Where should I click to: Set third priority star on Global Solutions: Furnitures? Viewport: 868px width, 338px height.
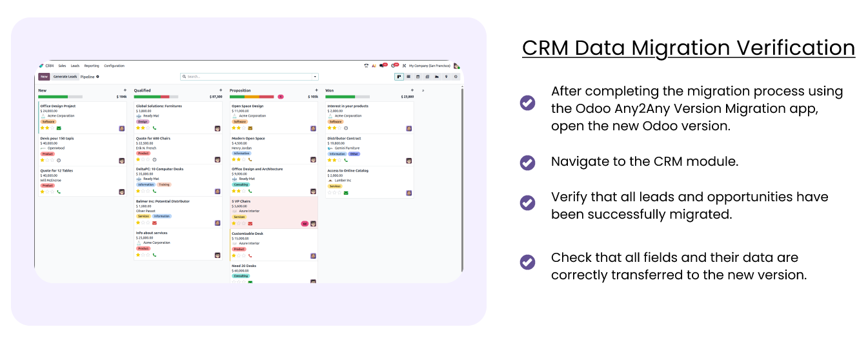(x=148, y=128)
